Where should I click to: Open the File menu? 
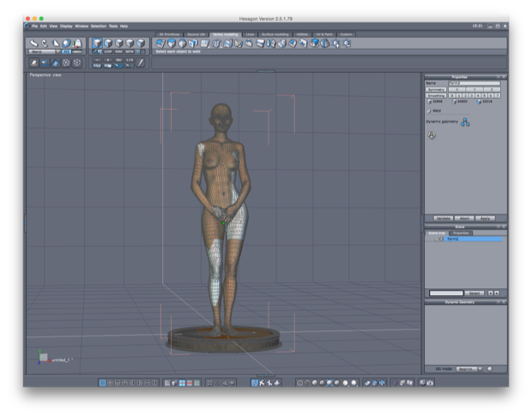point(34,26)
